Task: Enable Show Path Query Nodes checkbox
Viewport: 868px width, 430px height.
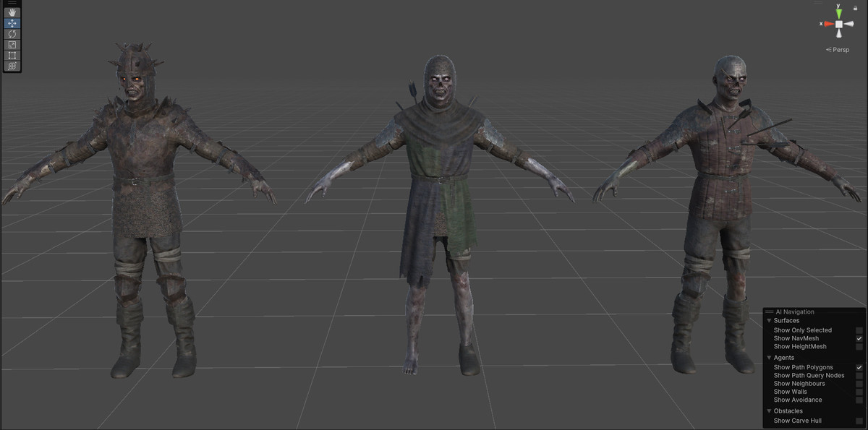Action: point(859,376)
